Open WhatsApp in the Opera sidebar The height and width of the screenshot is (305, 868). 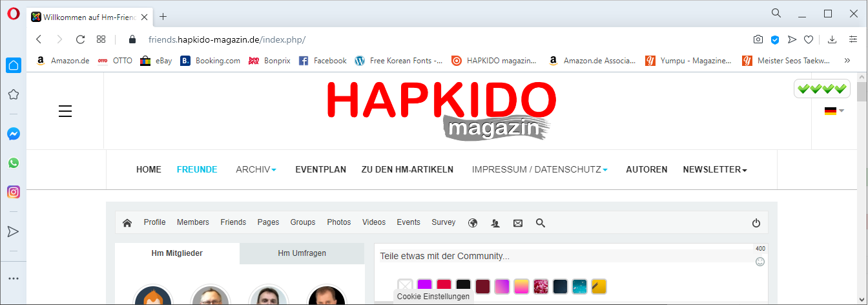point(13,163)
